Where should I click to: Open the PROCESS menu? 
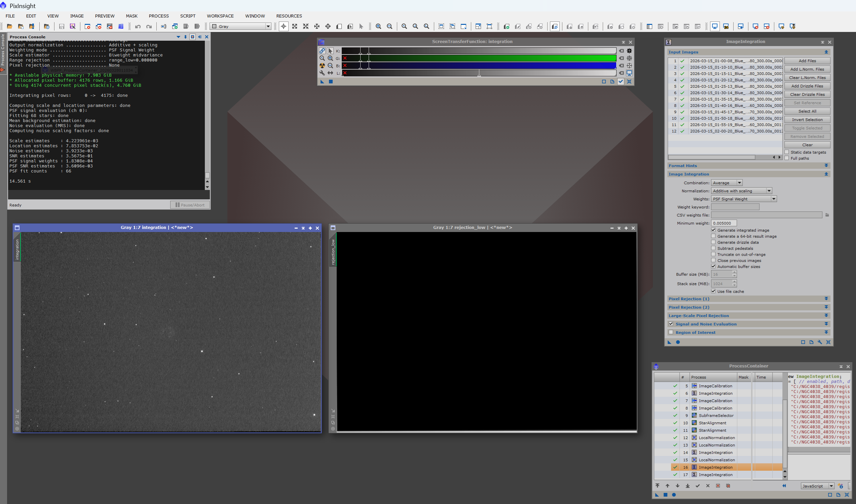tap(159, 16)
